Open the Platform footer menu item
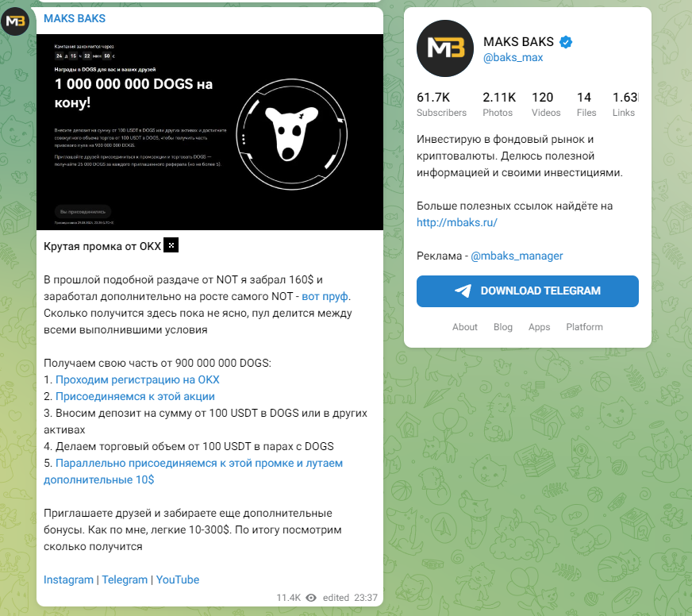 coord(584,327)
